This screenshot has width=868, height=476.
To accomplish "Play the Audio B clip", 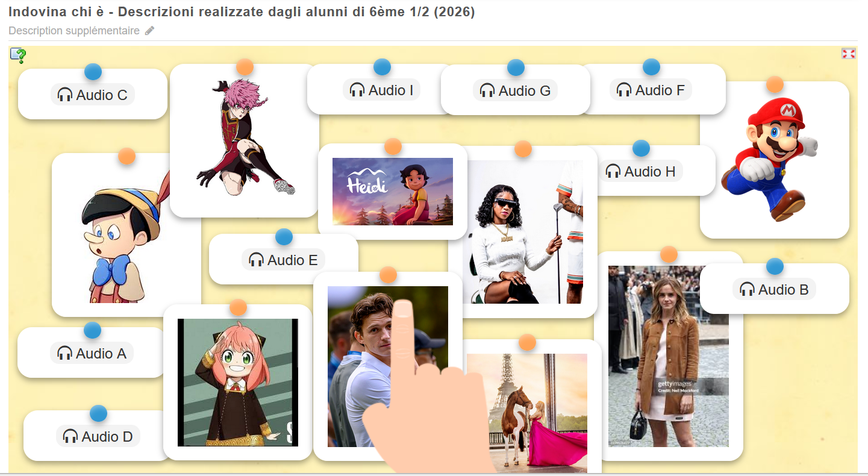I will pyautogui.click(x=774, y=289).
